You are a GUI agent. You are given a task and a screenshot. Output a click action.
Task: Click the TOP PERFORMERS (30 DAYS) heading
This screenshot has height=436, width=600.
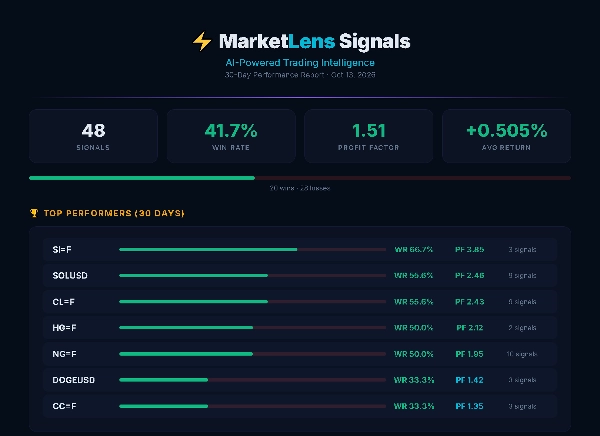point(114,213)
